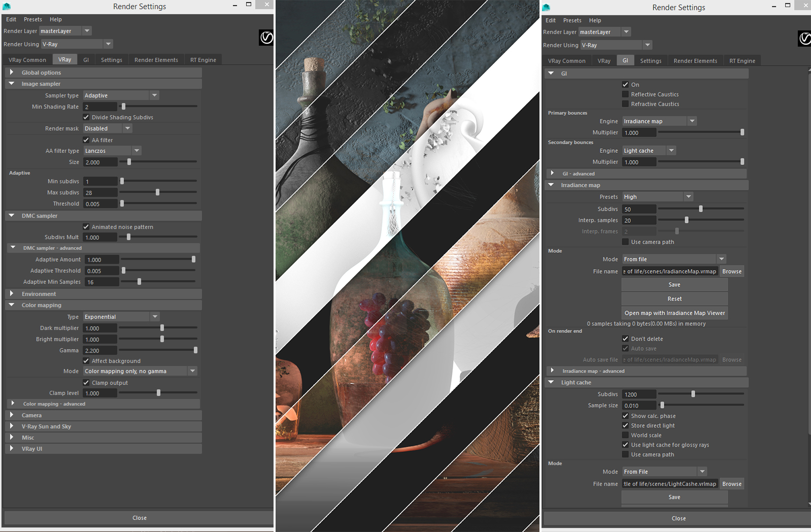Switch to VRay Common tab in left window

click(27, 60)
